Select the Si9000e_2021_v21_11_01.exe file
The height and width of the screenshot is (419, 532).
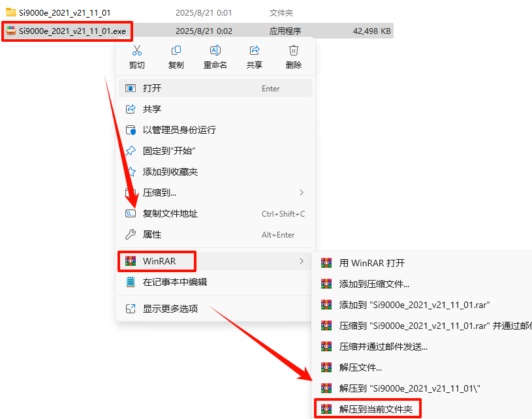click(67, 31)
